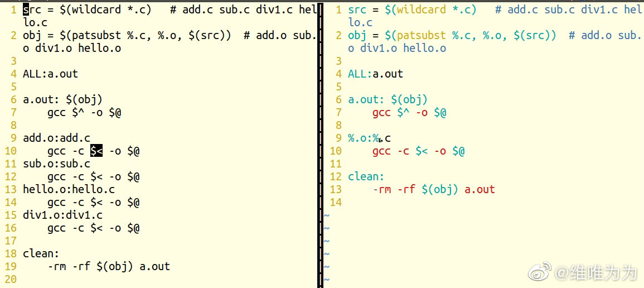Click ALL:a.out in the right pane
This screenshot has height=288, width=644.
point(375,74)
